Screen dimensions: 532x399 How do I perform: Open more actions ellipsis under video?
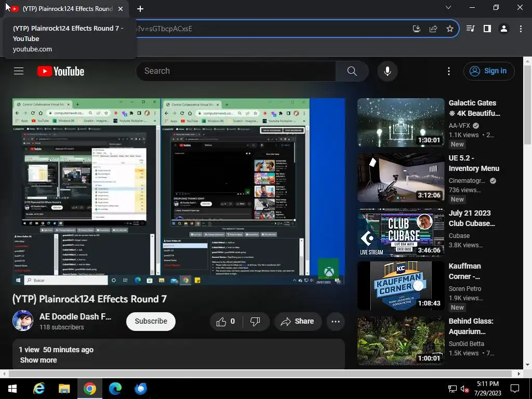(x=336, y=321)
